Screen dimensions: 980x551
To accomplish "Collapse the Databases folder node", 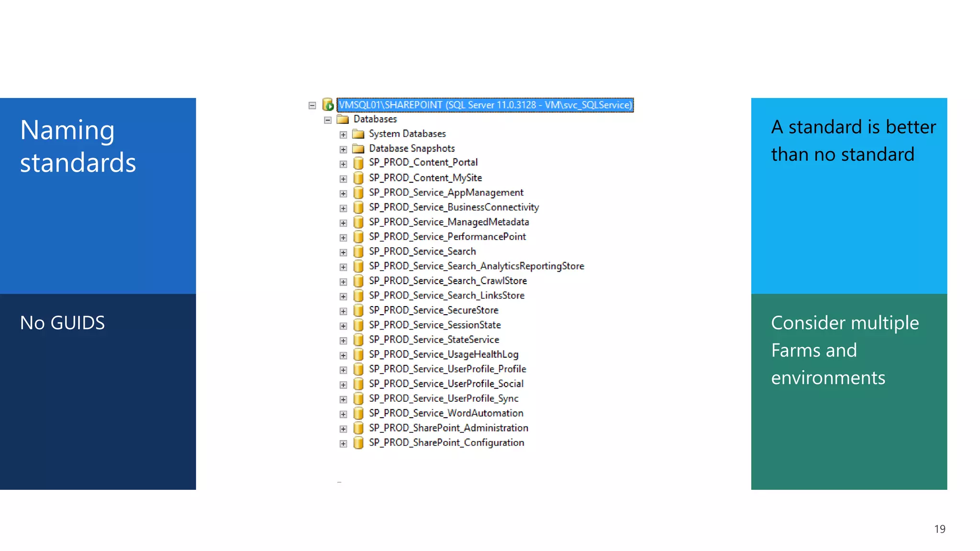I will click(328, 120).
